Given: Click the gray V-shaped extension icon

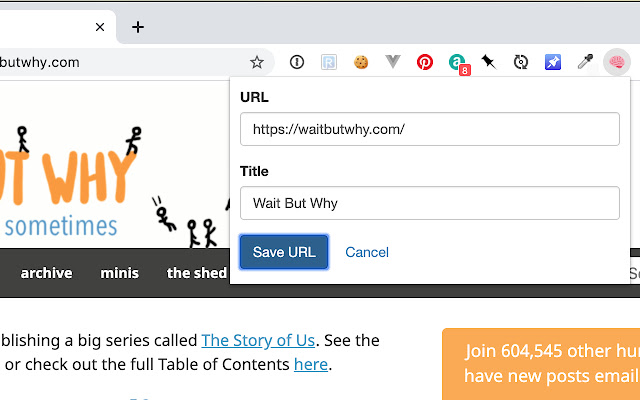Looking at the screenshot, I should point(393,62).
